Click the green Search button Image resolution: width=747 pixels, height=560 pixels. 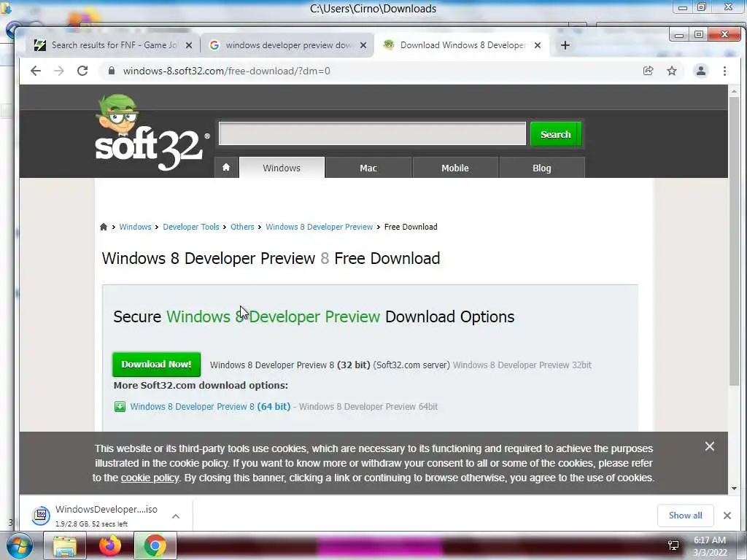tap(555, 134)
